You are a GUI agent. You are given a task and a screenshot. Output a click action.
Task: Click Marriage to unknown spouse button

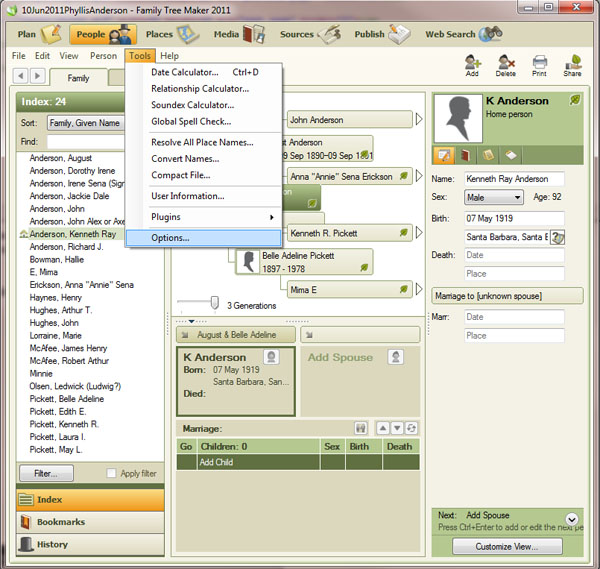point(507,296)
